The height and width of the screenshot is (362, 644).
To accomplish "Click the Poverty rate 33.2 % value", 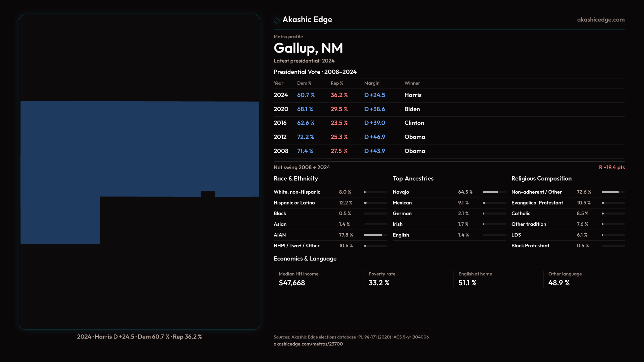I will 379,283.
